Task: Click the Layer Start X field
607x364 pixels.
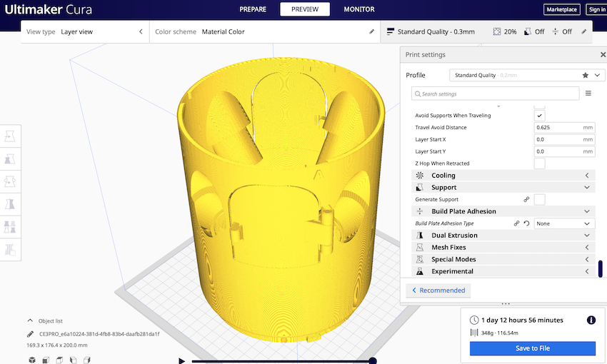Action: (x=564, y=139)
